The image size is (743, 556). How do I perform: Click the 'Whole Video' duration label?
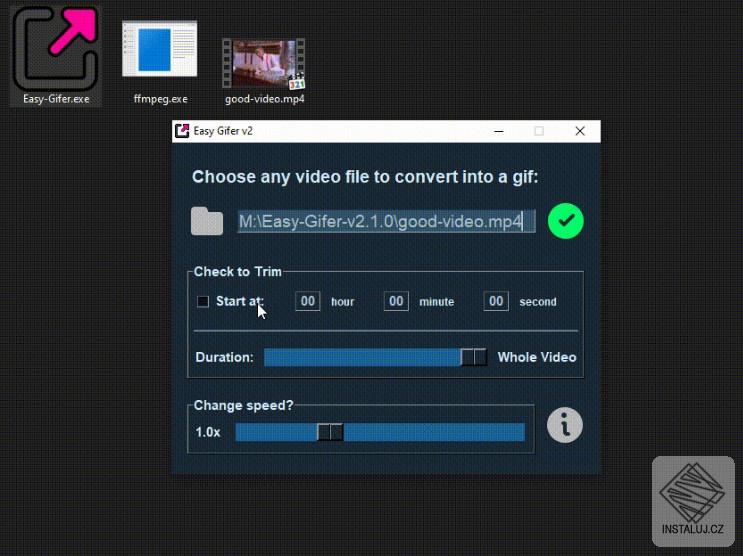click(x=536, y=357)
